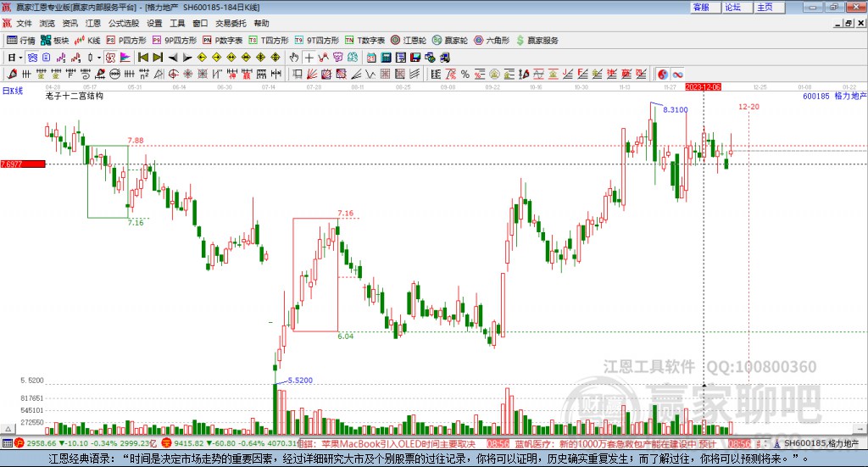Open the calculator icon
This screenshot has width=868, height=467.
click(387, 58)
